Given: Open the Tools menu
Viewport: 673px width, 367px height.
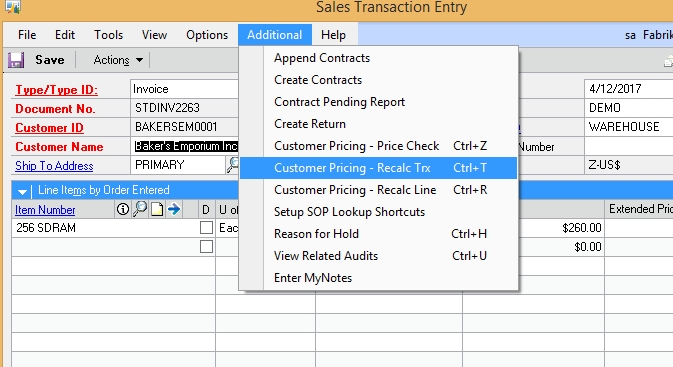Looking at the screenshot, I should (x=109, y=35).
